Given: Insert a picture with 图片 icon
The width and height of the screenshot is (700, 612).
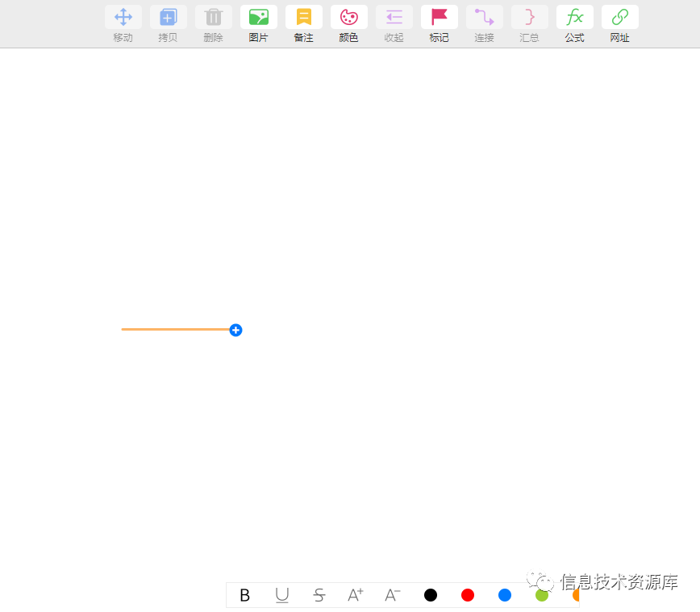Looking at the screenshot, I should coord(259,18).
